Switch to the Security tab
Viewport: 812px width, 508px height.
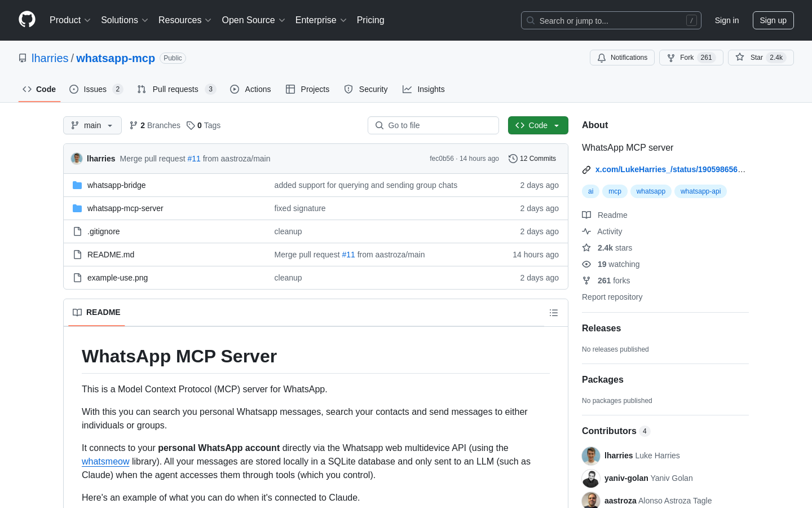coord(366,89)
